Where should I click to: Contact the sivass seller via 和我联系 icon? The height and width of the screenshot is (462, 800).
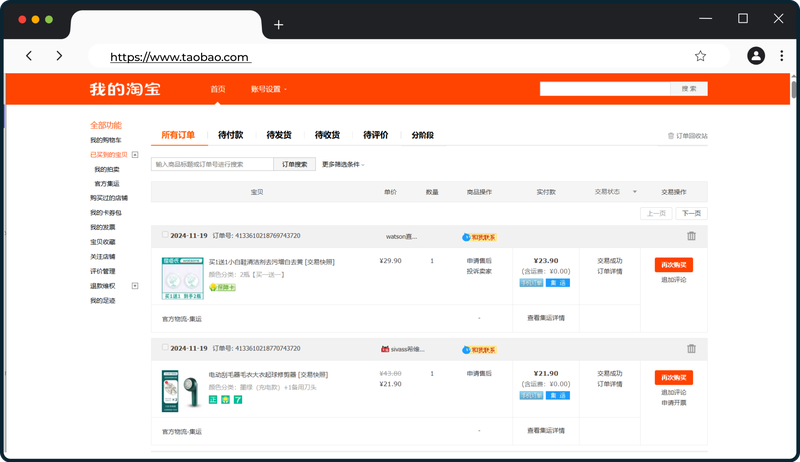(x=479, y=350)
